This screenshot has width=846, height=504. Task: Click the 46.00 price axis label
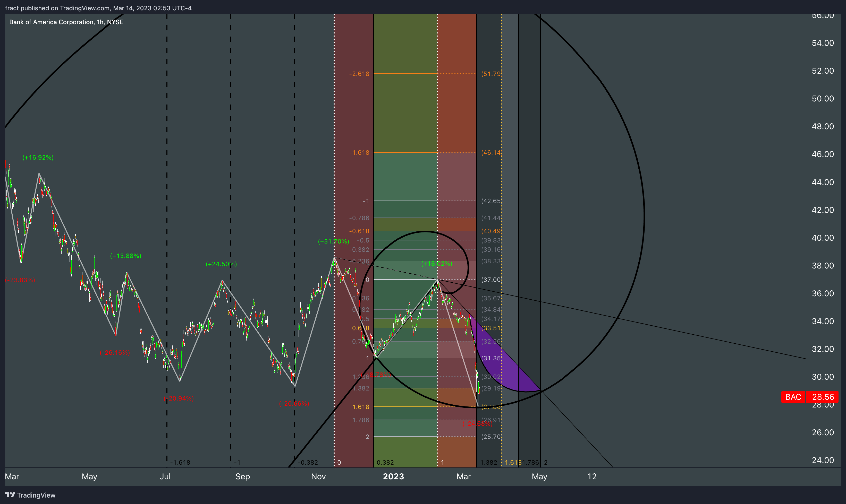823,154
